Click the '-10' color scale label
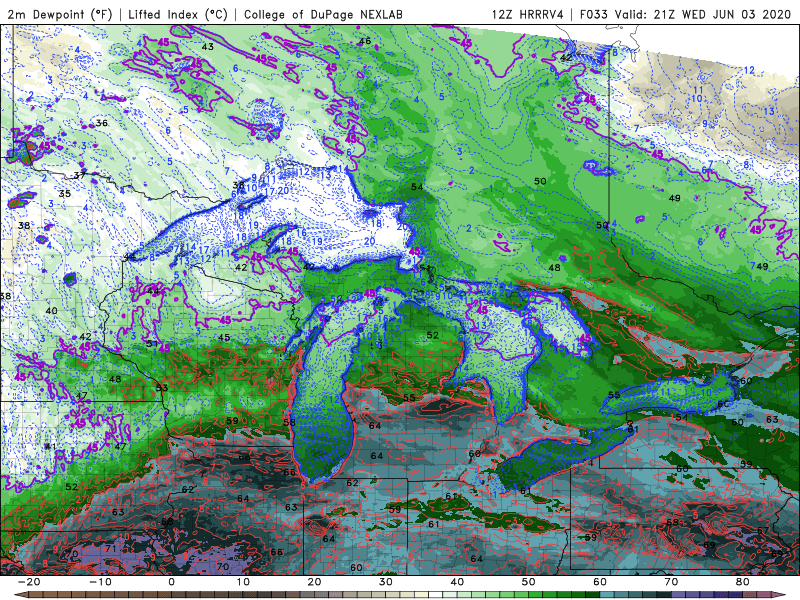This screenshot has height=600, width=800. (x=100, y=582)
